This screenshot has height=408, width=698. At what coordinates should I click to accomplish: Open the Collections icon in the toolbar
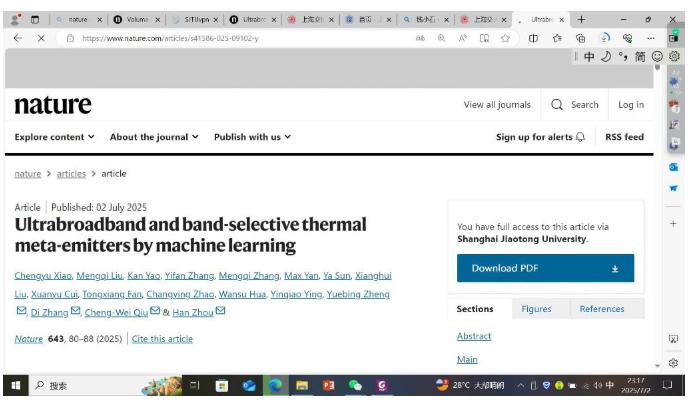pos(580,38)
